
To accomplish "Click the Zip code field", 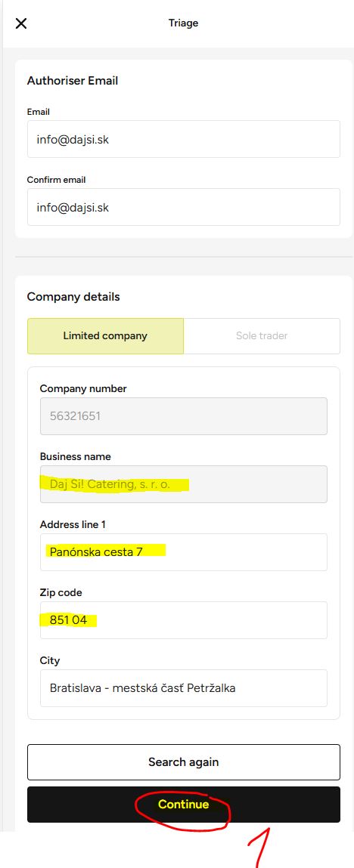I will coord(183,620).
